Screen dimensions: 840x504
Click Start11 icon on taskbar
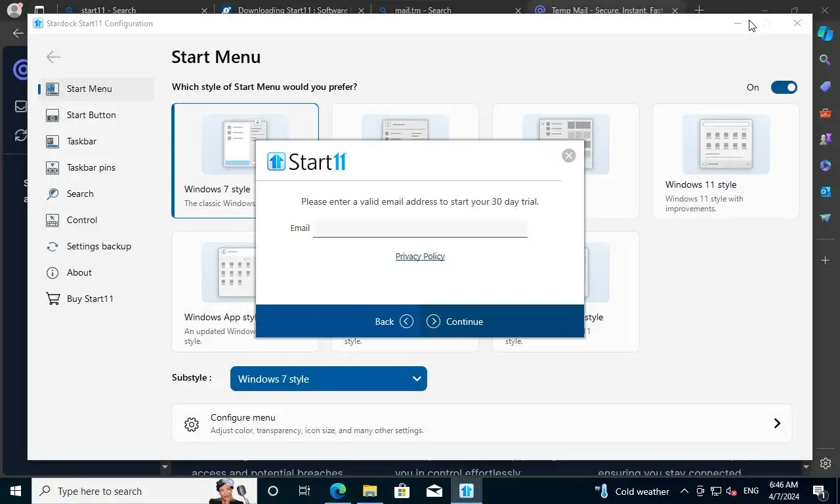466,491
